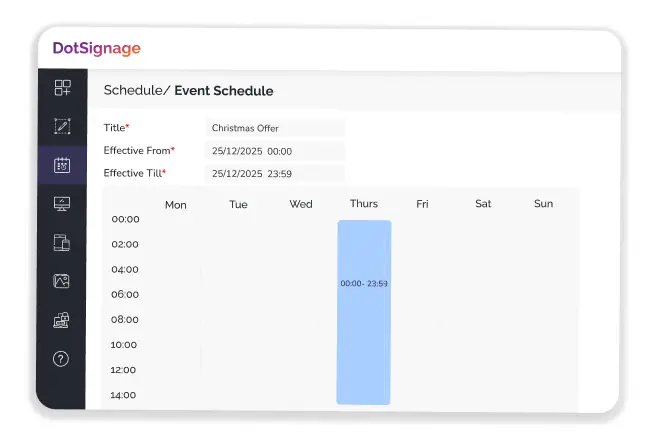Open the devices icon in sidebar
Screen dimensions: 657x439
click(x=62, y=243)
